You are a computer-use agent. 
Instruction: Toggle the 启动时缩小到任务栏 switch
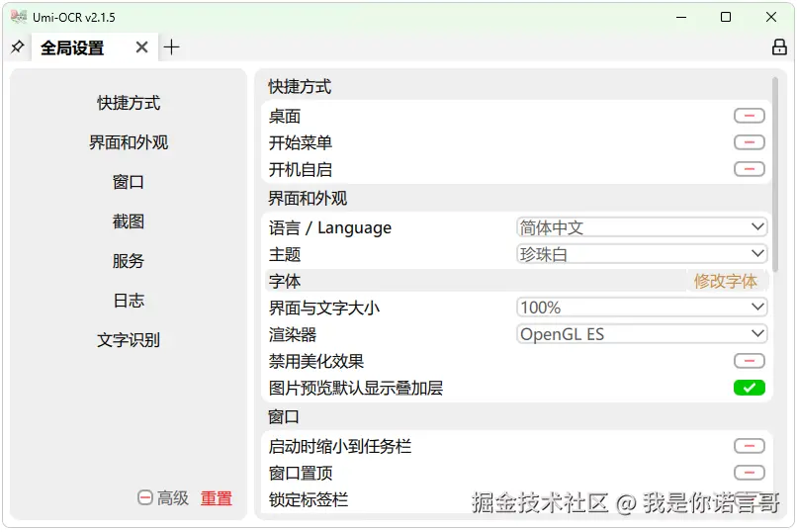point(749,446)
